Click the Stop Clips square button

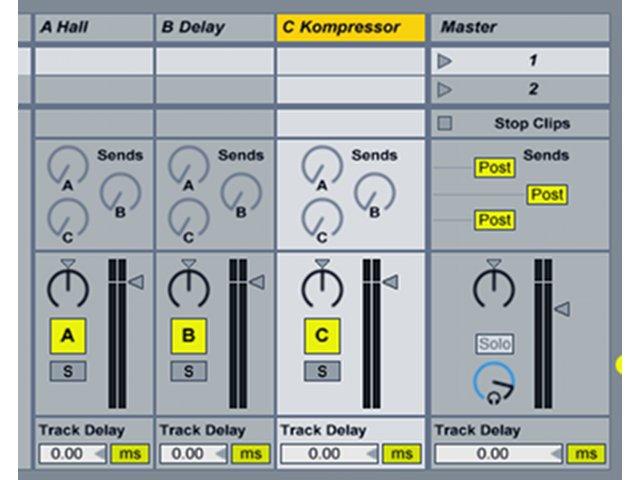point(444,123)
